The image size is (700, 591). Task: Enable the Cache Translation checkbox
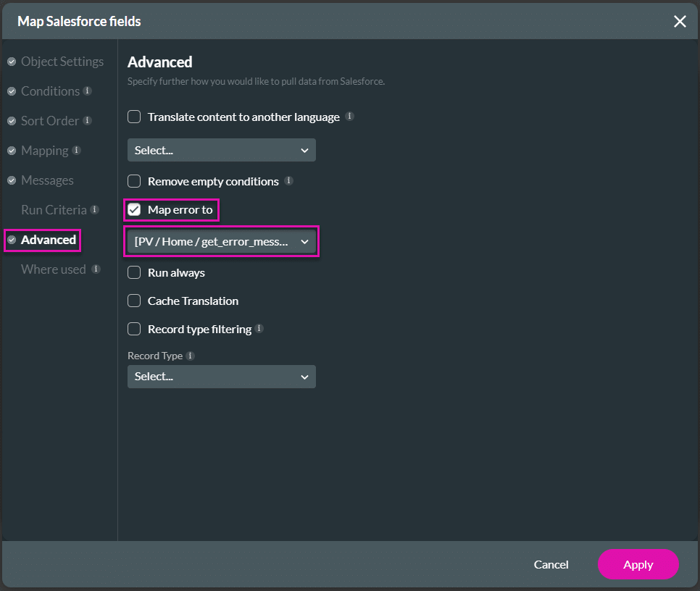click(134, 301)
